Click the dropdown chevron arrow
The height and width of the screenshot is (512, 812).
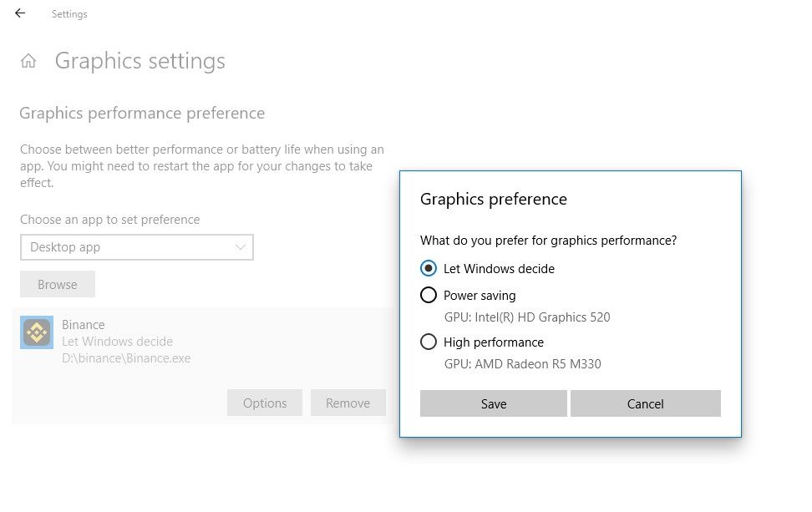(241, 247)
